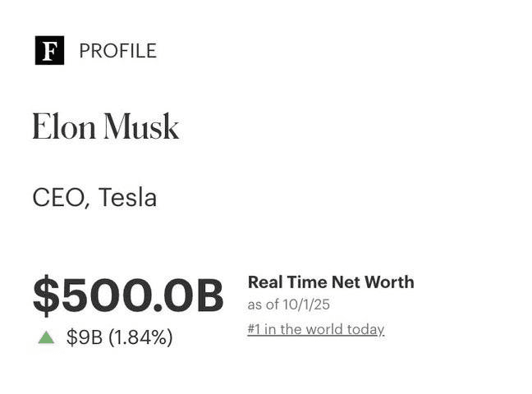
Task: Click the Elon Musk name heading
Action: (x=105, y=127)
